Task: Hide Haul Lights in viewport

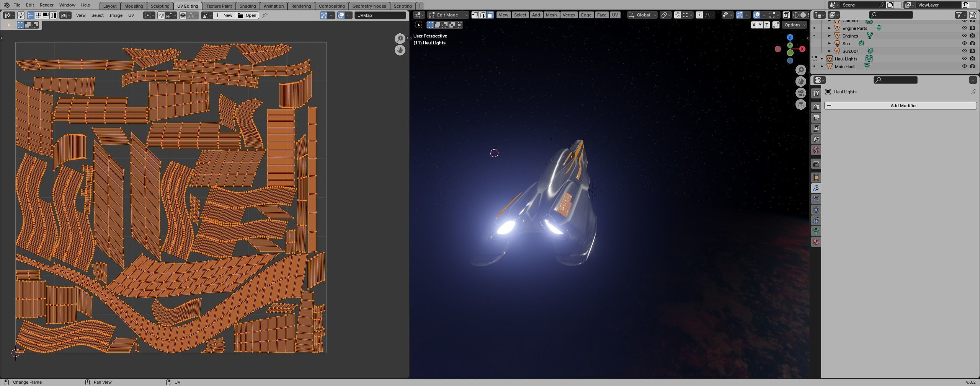Action: point(964,59)
